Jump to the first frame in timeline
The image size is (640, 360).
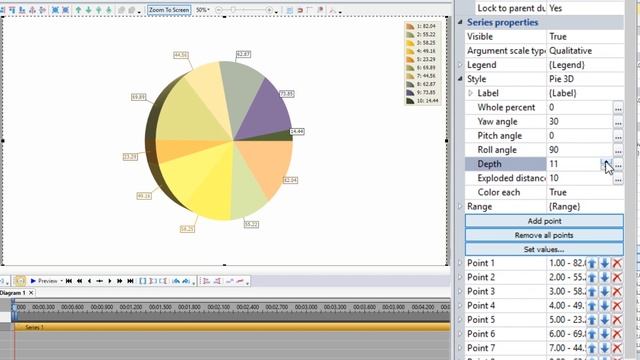[69, 281]
